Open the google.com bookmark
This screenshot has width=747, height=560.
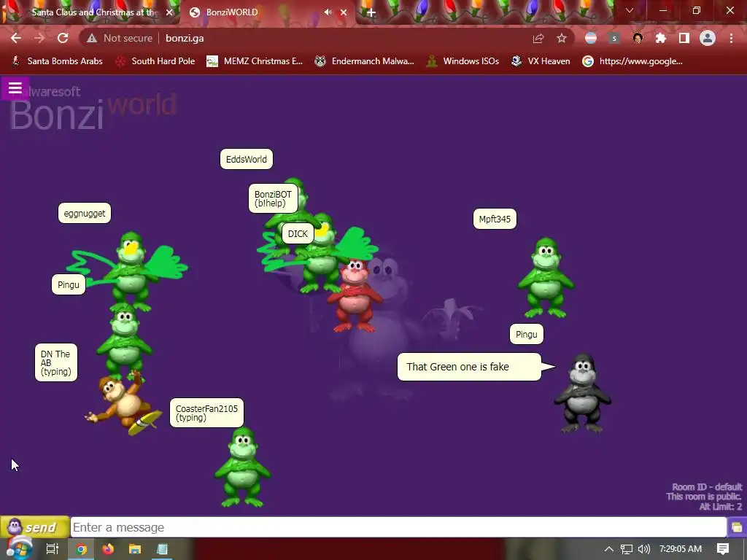point(632,61)
